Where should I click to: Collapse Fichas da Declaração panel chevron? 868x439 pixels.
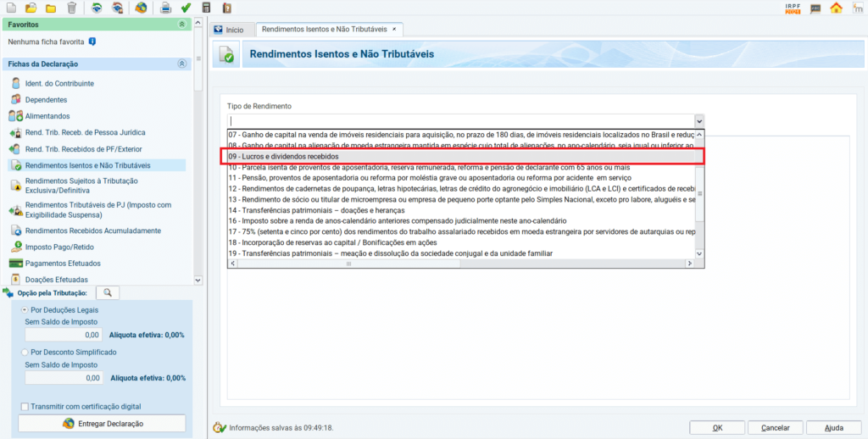tap(181, 64)
